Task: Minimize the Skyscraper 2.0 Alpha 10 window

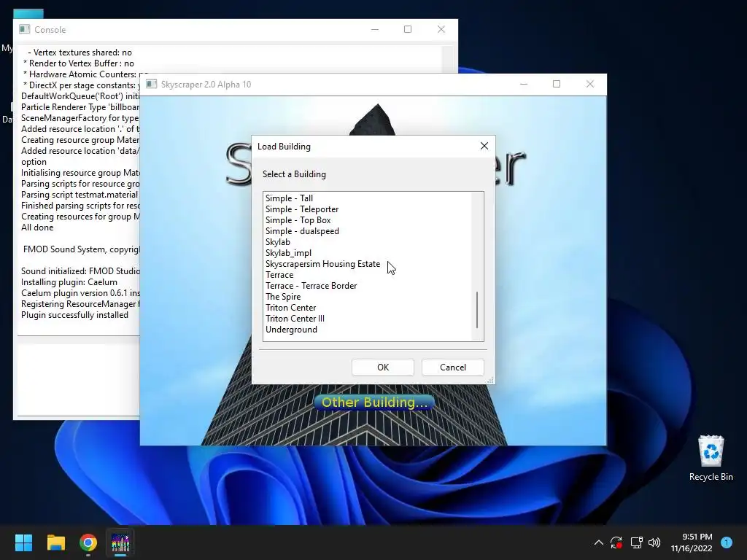Action: pyautogui.click(x=524, y=85)
